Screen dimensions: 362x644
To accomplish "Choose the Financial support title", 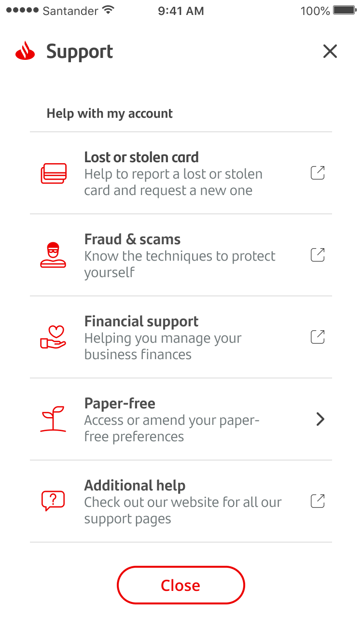I will (141, 322).
